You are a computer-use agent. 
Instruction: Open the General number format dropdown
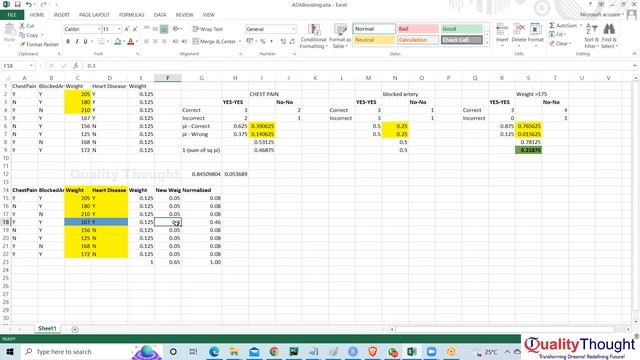(x=293, y=29)
